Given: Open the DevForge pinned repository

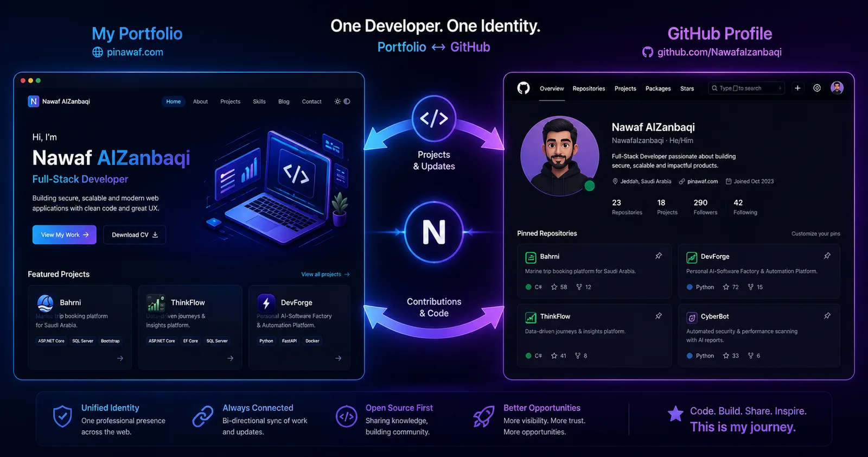Looking at the screenshot, I should coord(715,256).
